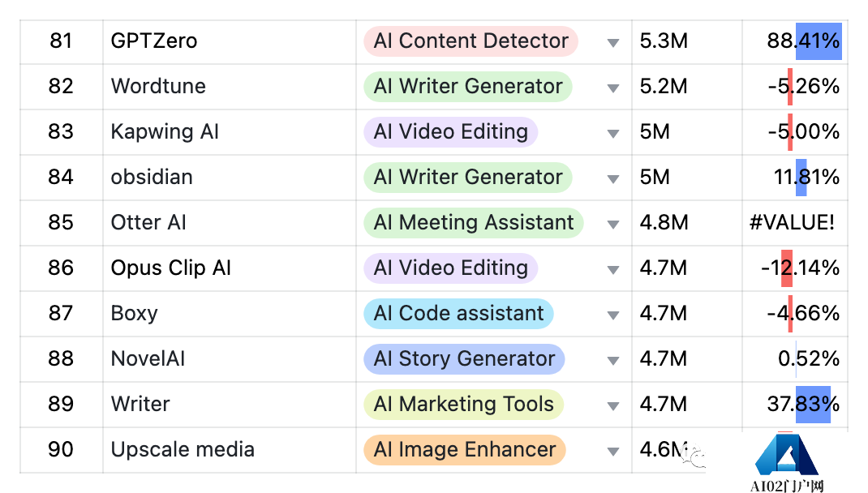Image resolution: width=868 pixels, height=493 pixels.
Task: Click the AI Marketing Tools tag
Action: tap(463, 405)
